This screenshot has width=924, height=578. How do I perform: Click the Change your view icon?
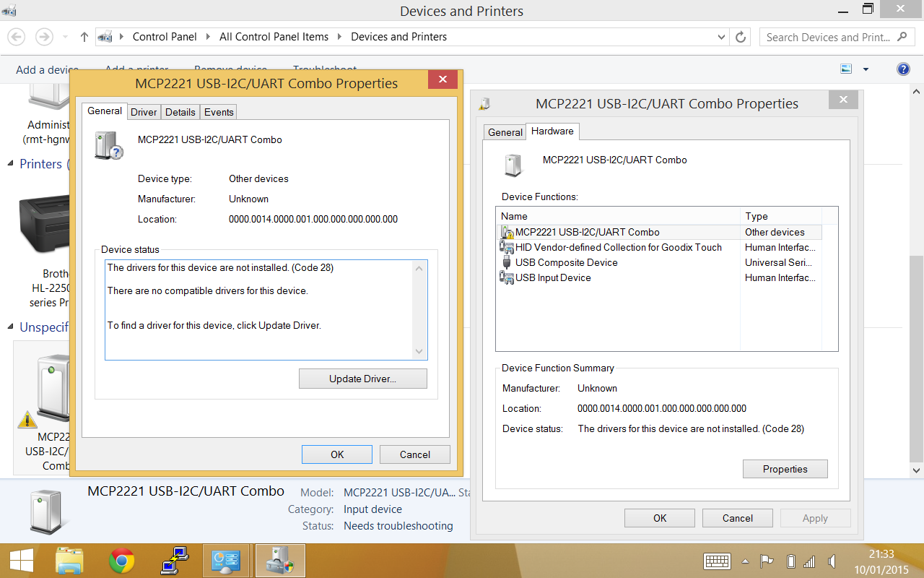[845, 69]
